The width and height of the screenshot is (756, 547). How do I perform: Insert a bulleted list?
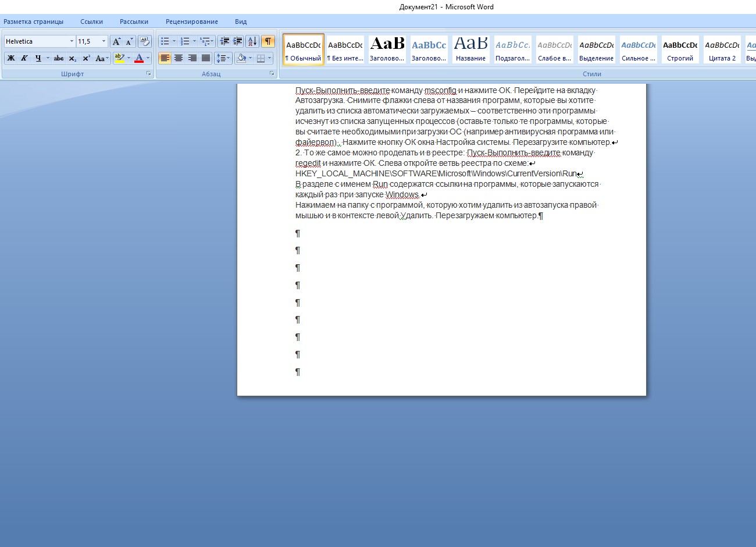point(165,41)
